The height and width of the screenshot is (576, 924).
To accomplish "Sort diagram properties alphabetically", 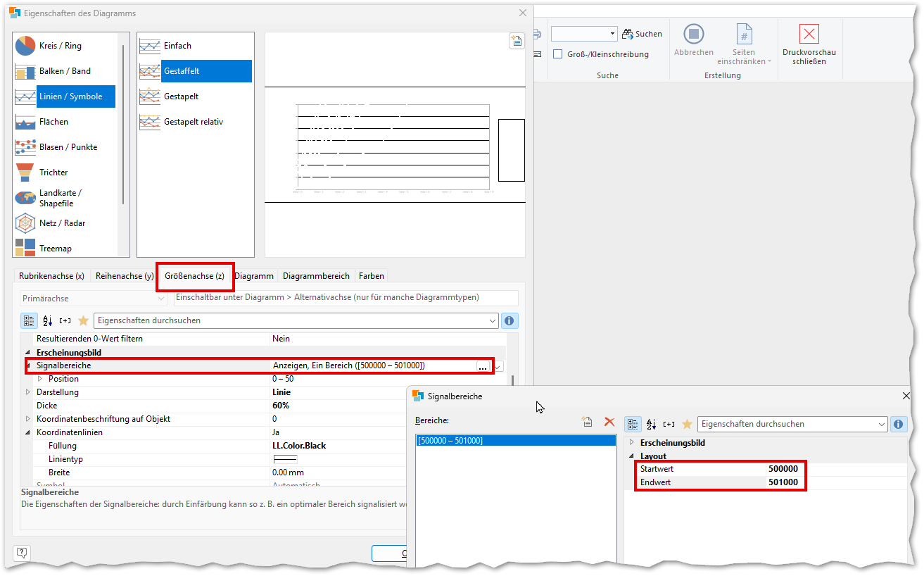I will pyautogui.click(x=47, y=320).
